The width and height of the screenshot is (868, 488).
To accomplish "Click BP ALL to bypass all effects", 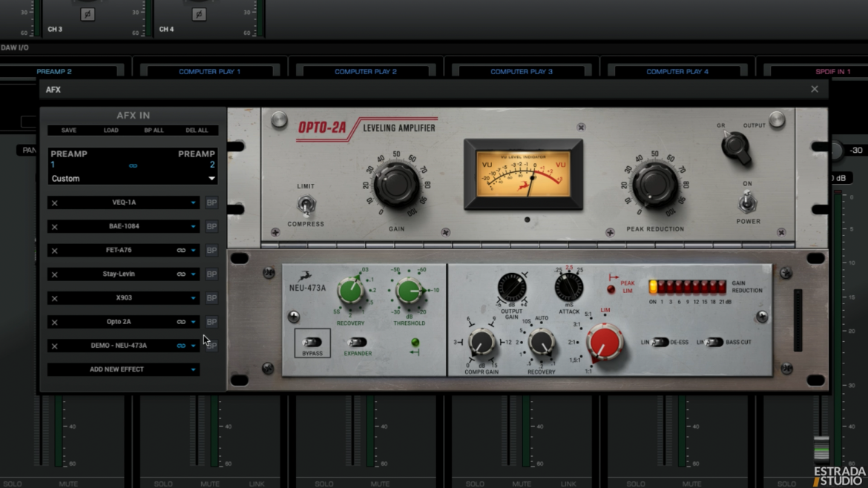I will point(154,131).
